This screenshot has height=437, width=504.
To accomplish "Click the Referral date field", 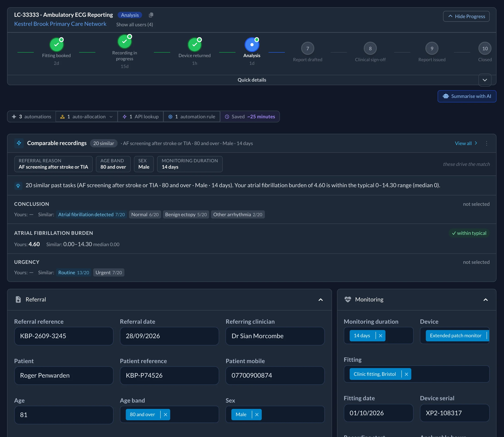I will coord(169,336).
